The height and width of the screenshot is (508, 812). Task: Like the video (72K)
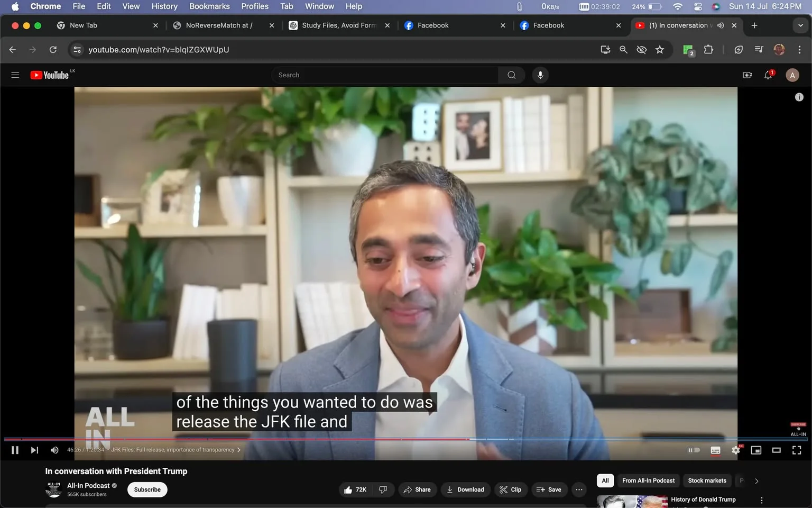[x=356, y=490]
